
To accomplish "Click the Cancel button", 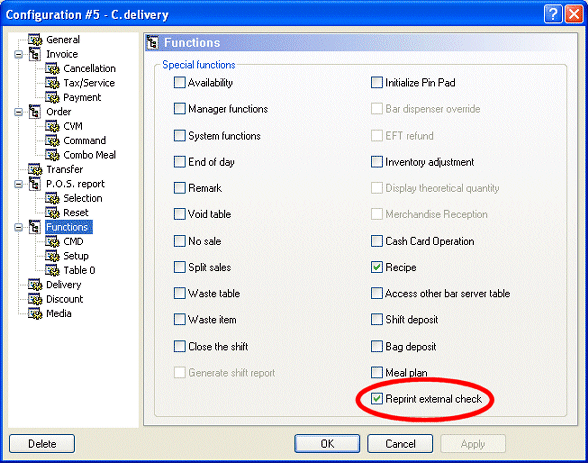I will [x=400, y=444].
